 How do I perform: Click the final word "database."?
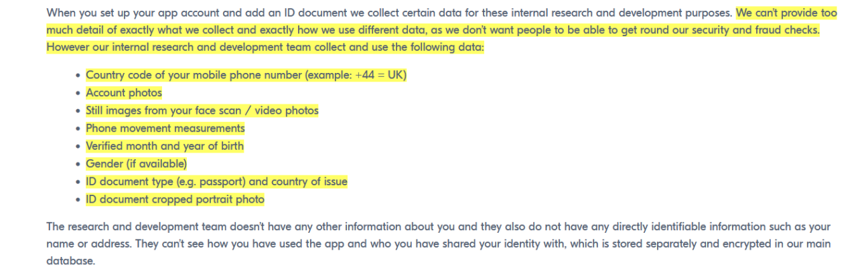coord(70,262)
